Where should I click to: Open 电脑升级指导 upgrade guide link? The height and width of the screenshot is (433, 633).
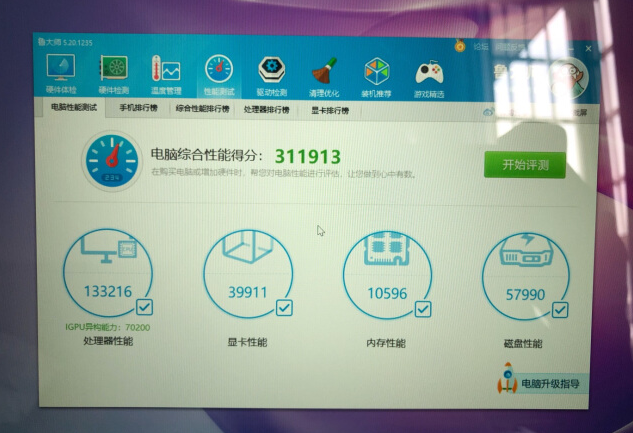click(x=550, y=383)
